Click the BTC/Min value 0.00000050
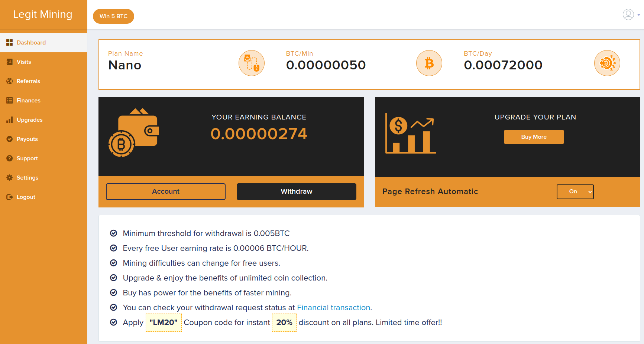Image resolution: width=644 pixels, height=344 pixels. click(x=326, y=65)
